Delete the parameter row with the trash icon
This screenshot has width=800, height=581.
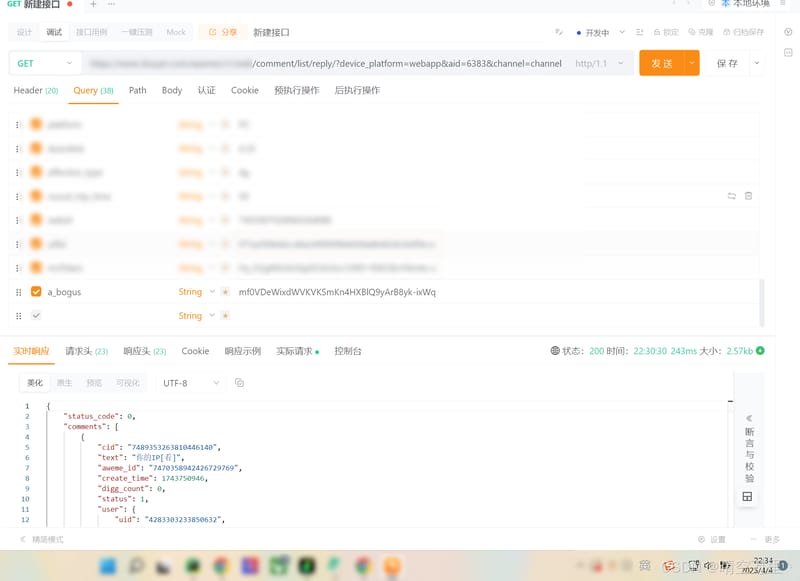tap(748, 196)
